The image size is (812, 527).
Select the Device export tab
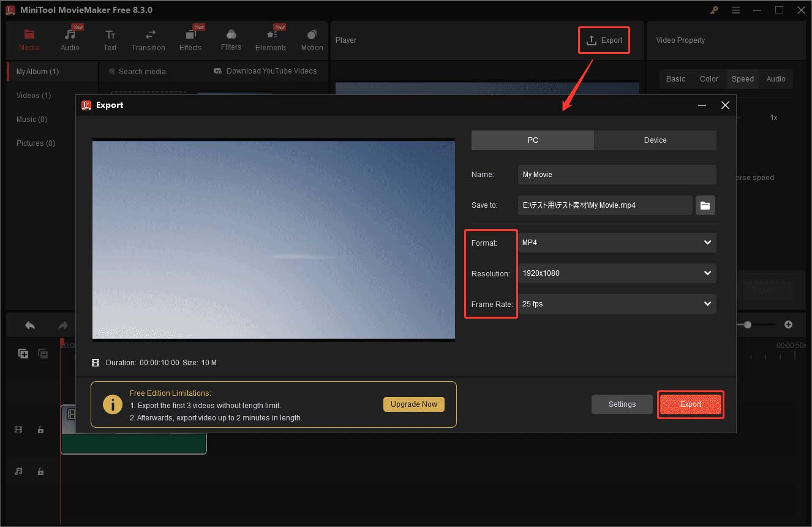(x=655, y=140)
